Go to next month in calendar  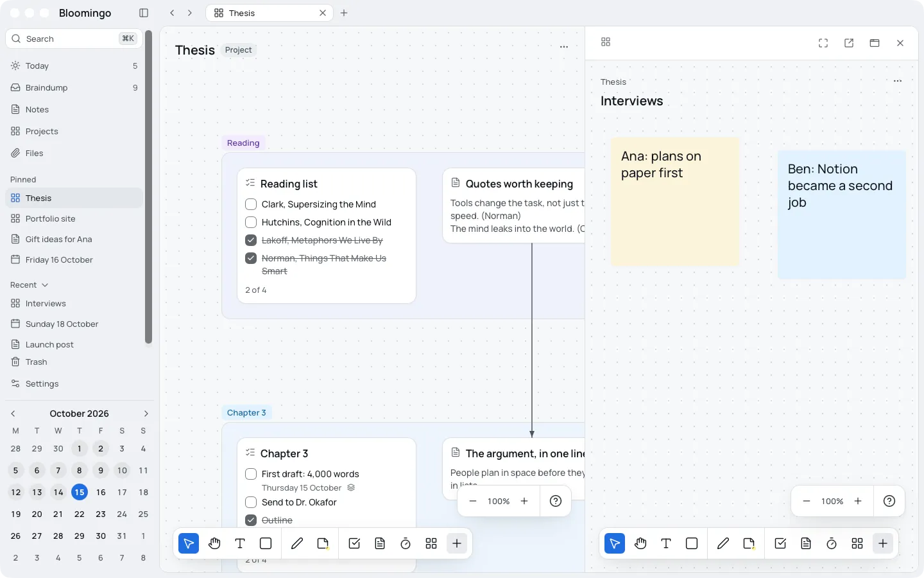pos(146,414)
